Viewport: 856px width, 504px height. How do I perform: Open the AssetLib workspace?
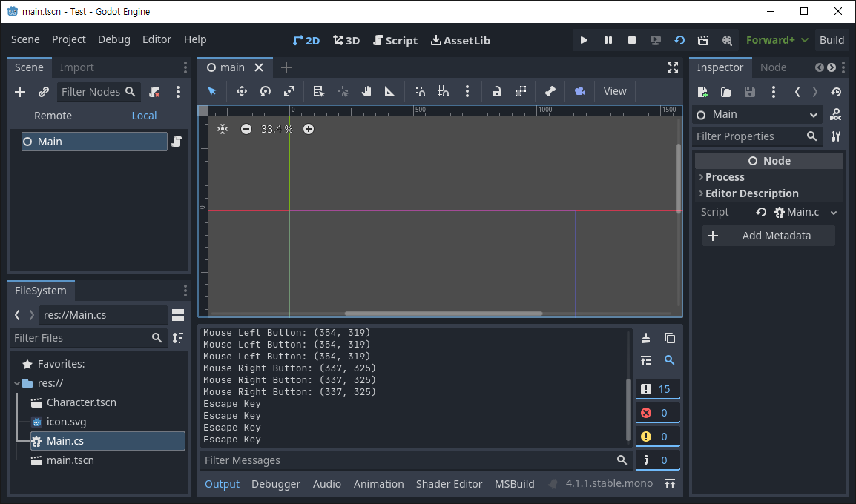[x=460, y=40]
